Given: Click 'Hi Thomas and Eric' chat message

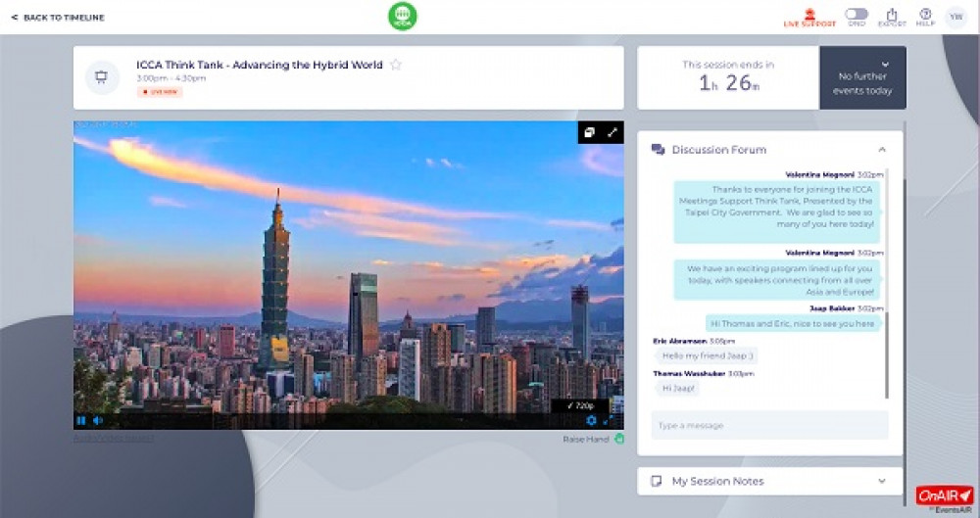Looking at the screenshot, I should [x=793, y=324].
